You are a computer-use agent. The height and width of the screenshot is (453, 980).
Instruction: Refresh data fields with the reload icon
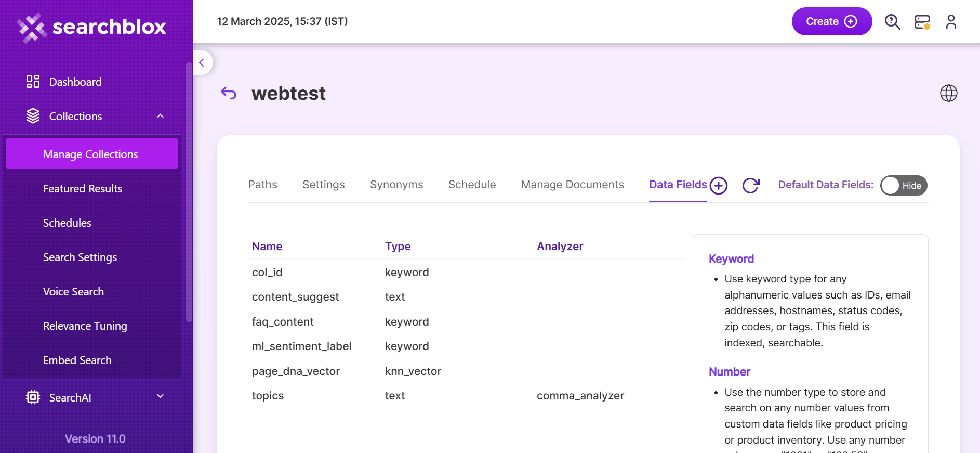click(x=751, y=186)
